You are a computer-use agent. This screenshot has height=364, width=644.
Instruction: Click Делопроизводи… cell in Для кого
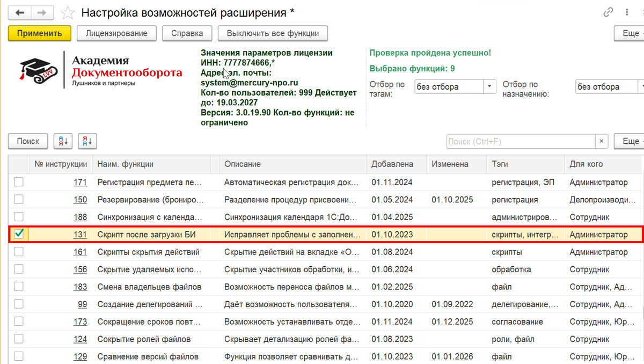602,200
